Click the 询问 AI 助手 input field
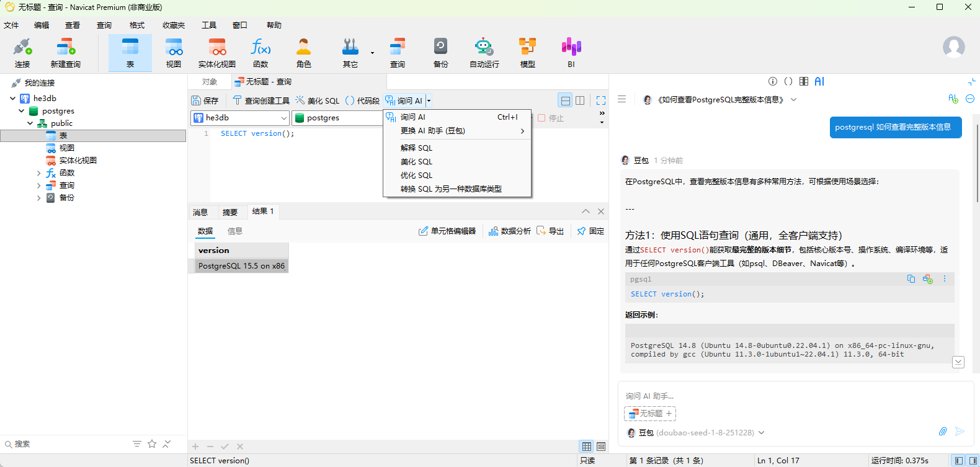This screenshot has height=467, width=980. [x=796, y=396]
